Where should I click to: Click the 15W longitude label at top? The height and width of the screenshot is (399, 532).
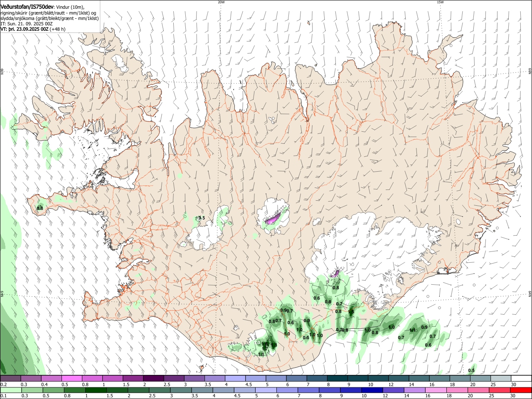pyautogui.click(x=440, y=2)
